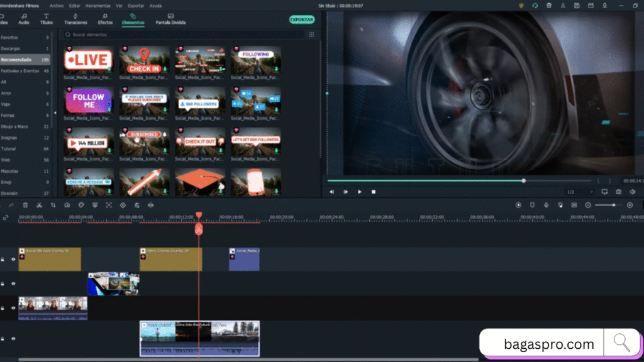Select the crop tool in timeline toolbar
The width and height of the screenshot is (644, 362).
[x=53, y=205]
